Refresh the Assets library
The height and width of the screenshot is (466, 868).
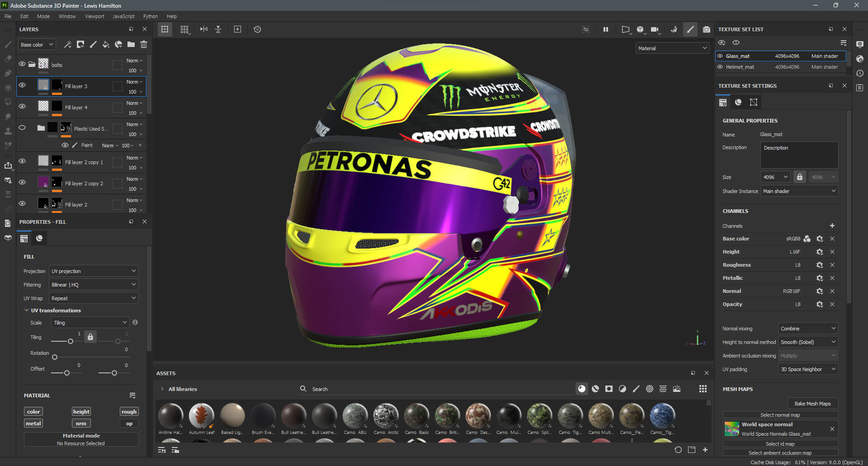coord(678,450)
